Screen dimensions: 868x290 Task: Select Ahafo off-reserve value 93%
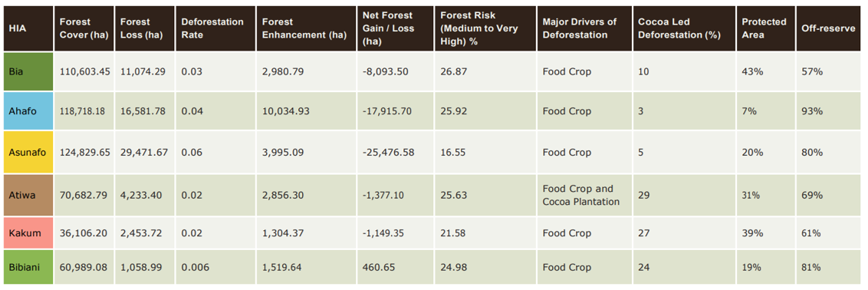click(x=812, y=111)
